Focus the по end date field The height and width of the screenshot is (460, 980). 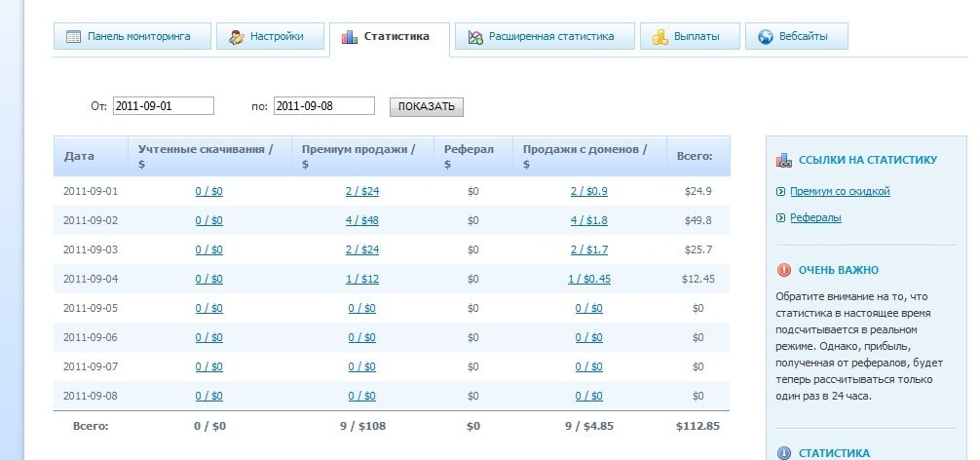click(x=323, y=106)
